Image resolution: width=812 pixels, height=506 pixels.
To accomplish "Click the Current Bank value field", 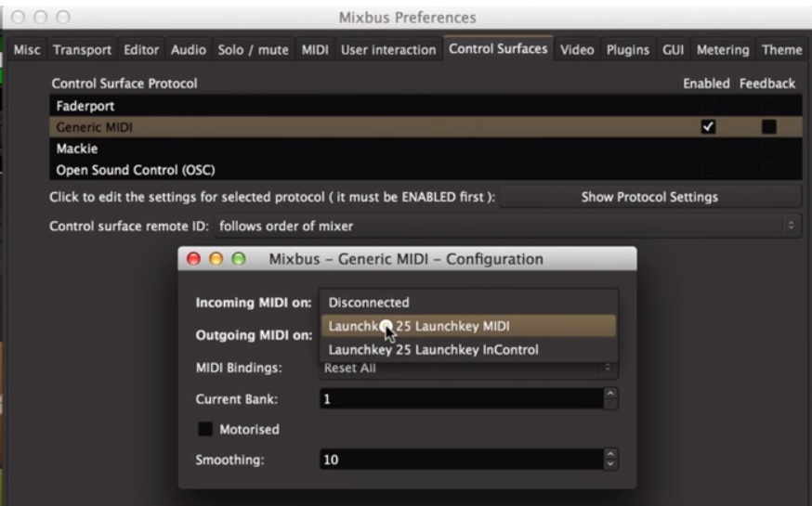I will point(462,399).
